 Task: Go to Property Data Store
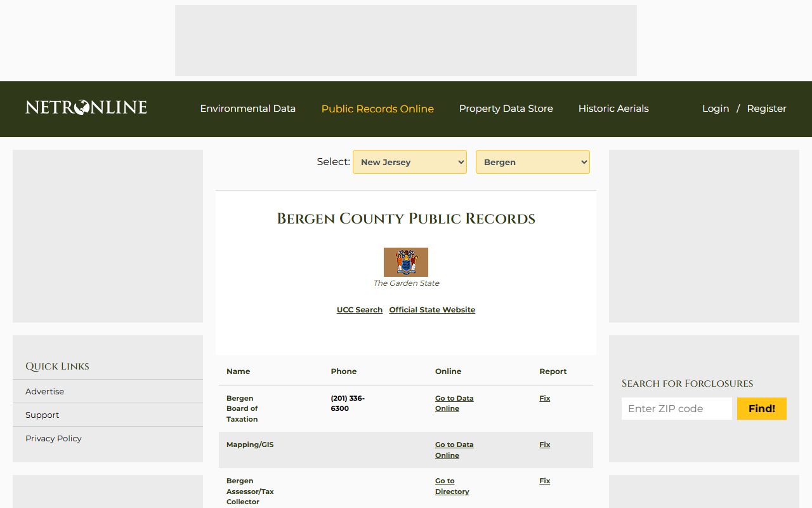[x=506, y=109]
